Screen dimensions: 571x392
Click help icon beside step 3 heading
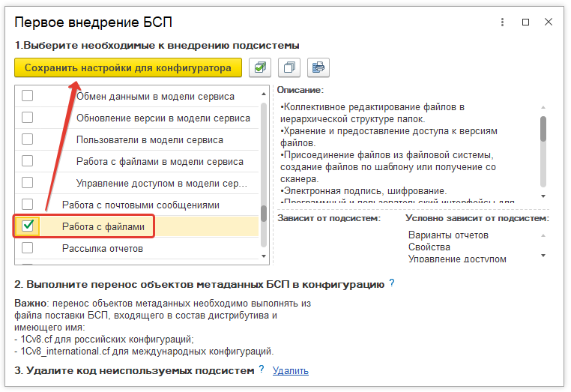click(x=262, y=370)
